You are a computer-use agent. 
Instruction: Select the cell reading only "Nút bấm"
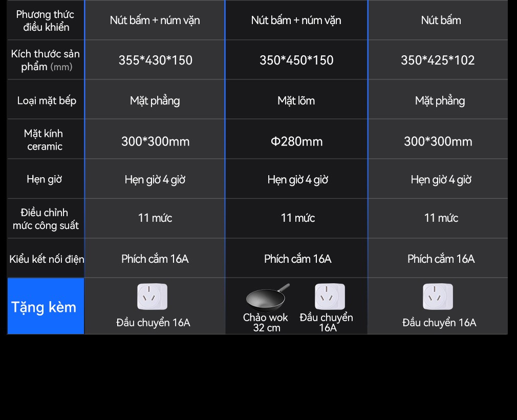point(441,20)
